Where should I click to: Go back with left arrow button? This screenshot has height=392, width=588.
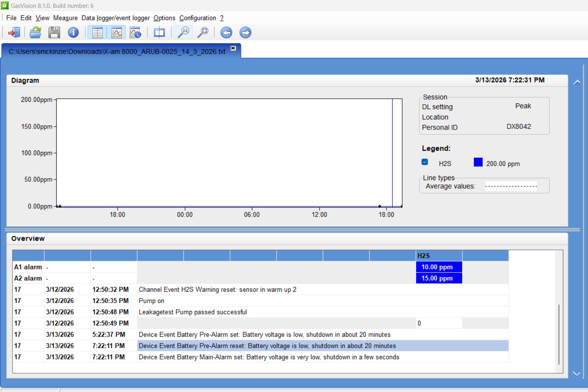(226, 33)
